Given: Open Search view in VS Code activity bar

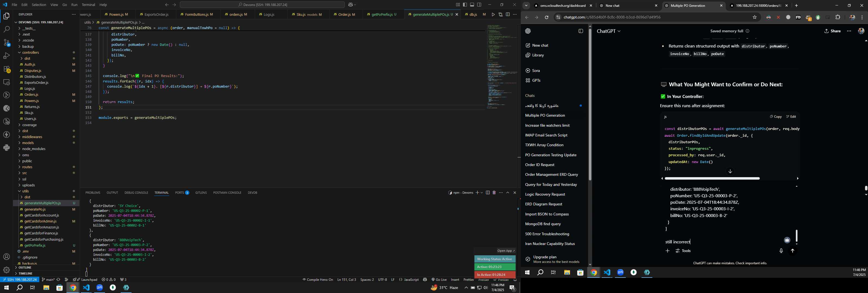Looking at the screenshot, I should pyautogui.click(x=7, y=29).
